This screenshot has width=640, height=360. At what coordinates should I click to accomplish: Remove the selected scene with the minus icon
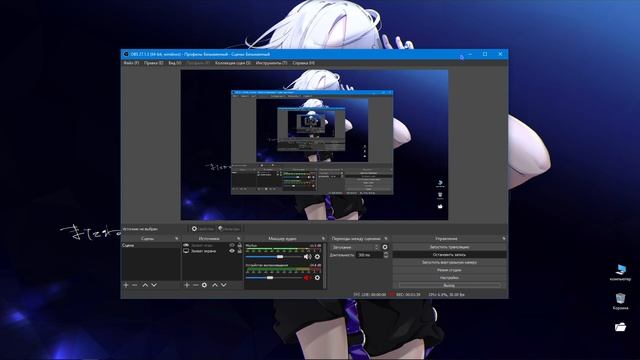[x=135, y=285]
